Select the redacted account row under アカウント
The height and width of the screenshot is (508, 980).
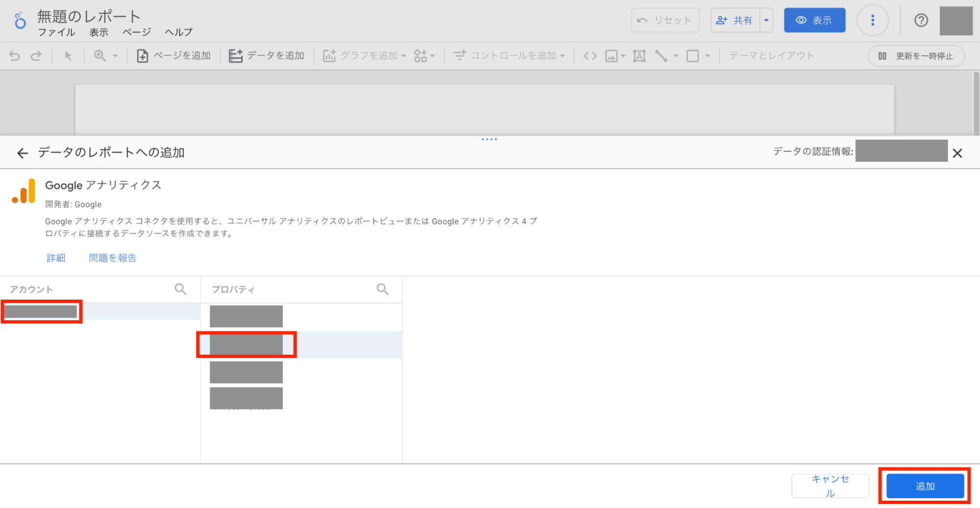click(x=100, y=311)
